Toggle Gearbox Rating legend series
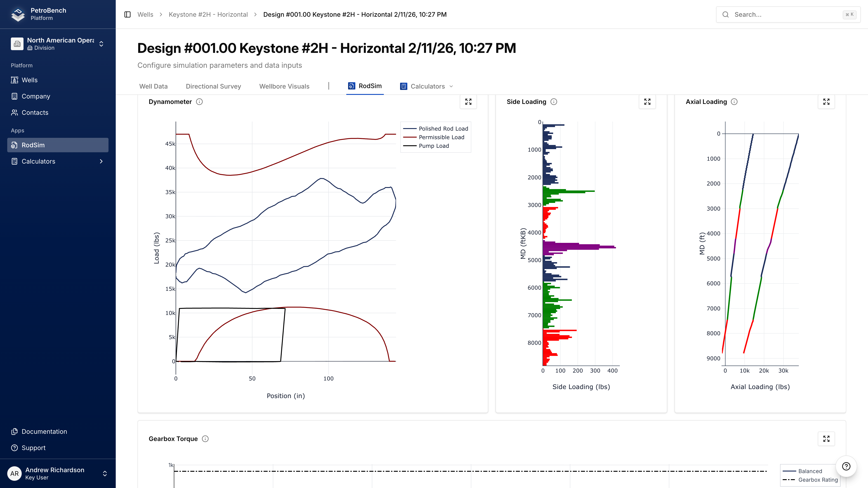Image resolution: width=868 pixels, height=488 pixels. pyautogui.click(x=810, y=480)
